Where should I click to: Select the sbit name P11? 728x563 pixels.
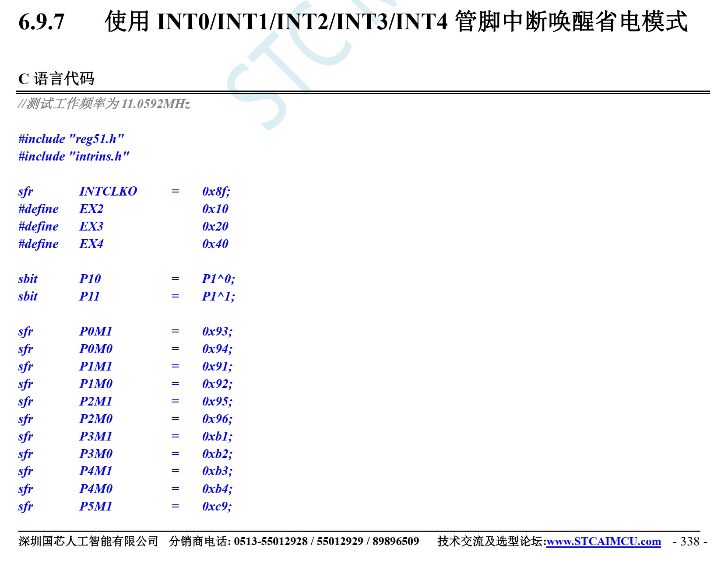(89, 296)
